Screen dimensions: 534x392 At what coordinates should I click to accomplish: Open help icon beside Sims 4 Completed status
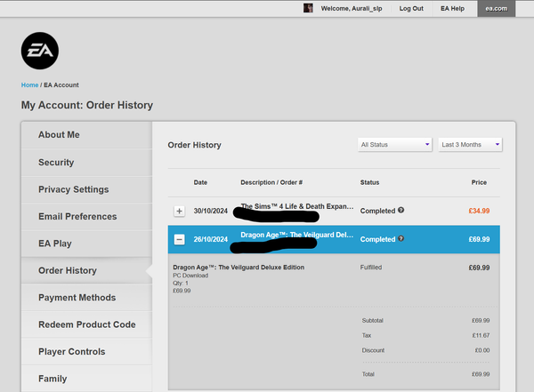point(400,211)
